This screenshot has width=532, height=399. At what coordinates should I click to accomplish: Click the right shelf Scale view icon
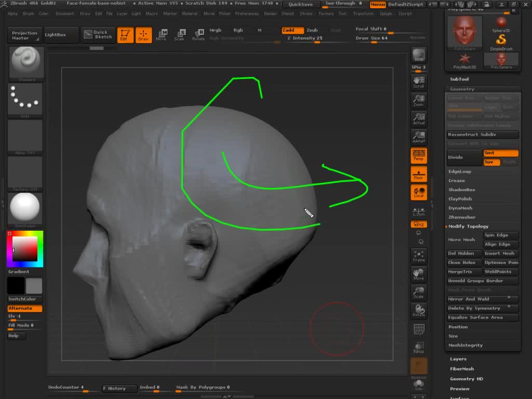[x=419, y=293]
